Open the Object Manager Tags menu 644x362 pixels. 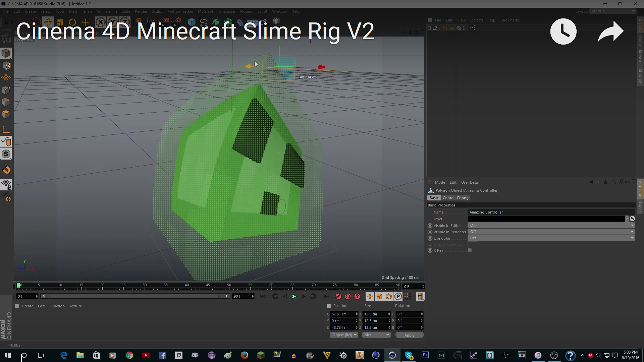pos(491,20)
